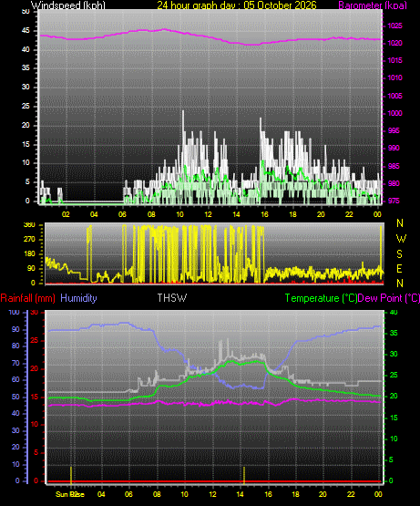420x506 pixels.
Task: Select the 995 barometer axis value
Action: 394,130
